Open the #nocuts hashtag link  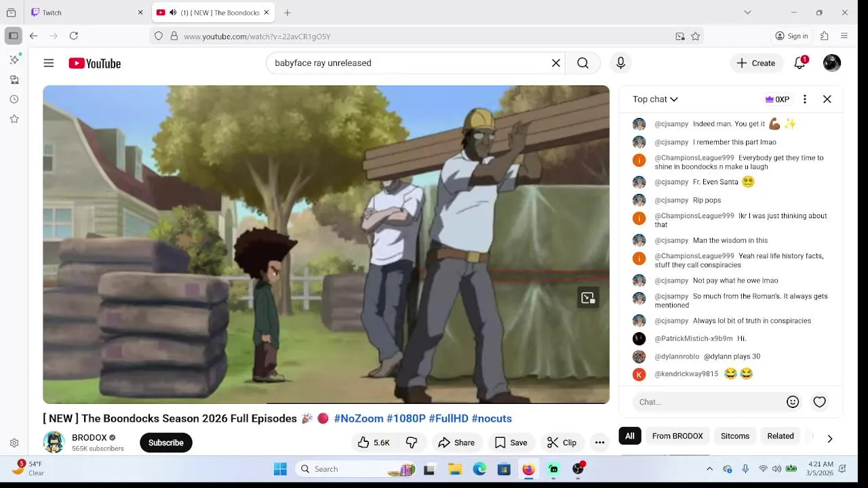click(492, 418)
